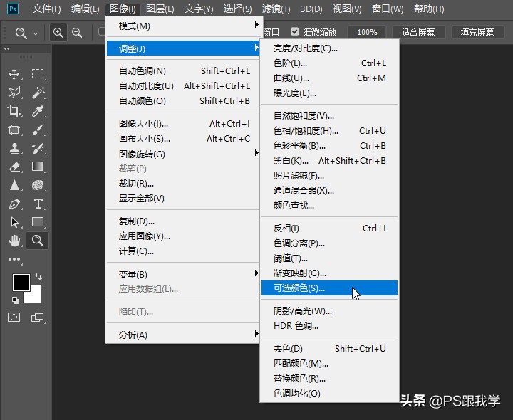This screenshot has height=420, width=513.
Task: Select the Pen tool
Action: point(14,204)
